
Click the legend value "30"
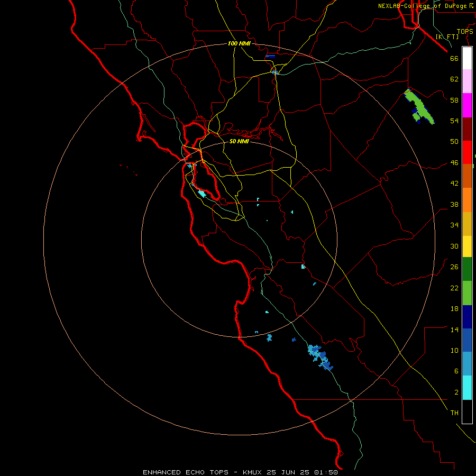454,246
